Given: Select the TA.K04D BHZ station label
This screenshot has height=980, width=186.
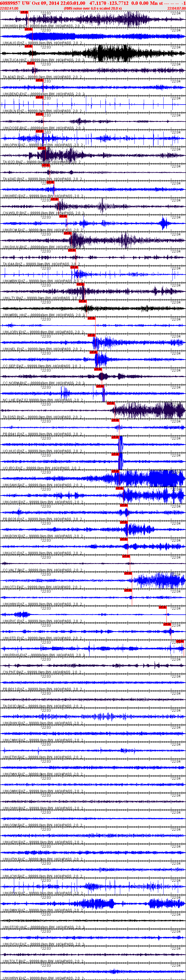Looking at the screenshot, I should coord(42,179).
